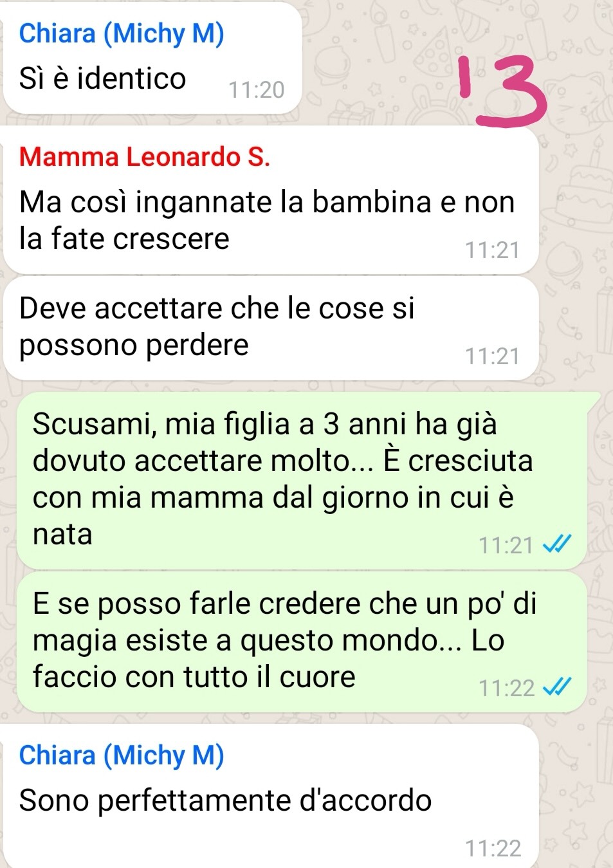Viewport: 613px width, 868px height.
Task: Select green message starting 'Scusami, mia figlia'
Action: [302, 481]
